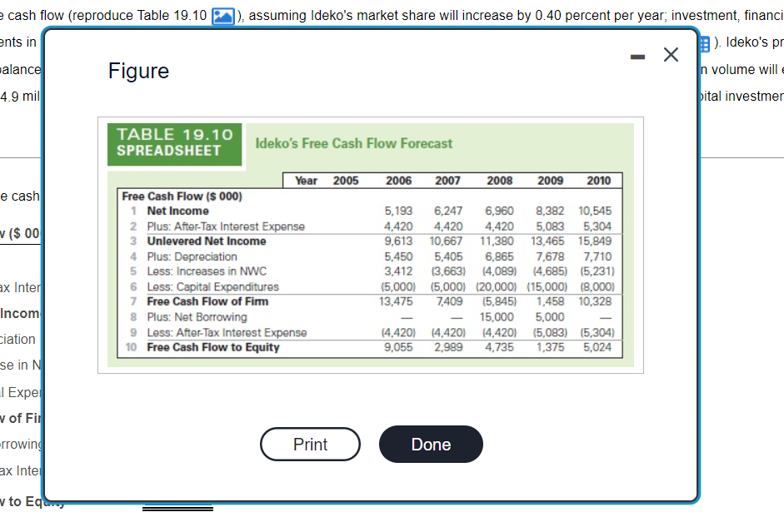
Task: Click the Unlevered Net Income row label
Action: [x=207, y=241]
